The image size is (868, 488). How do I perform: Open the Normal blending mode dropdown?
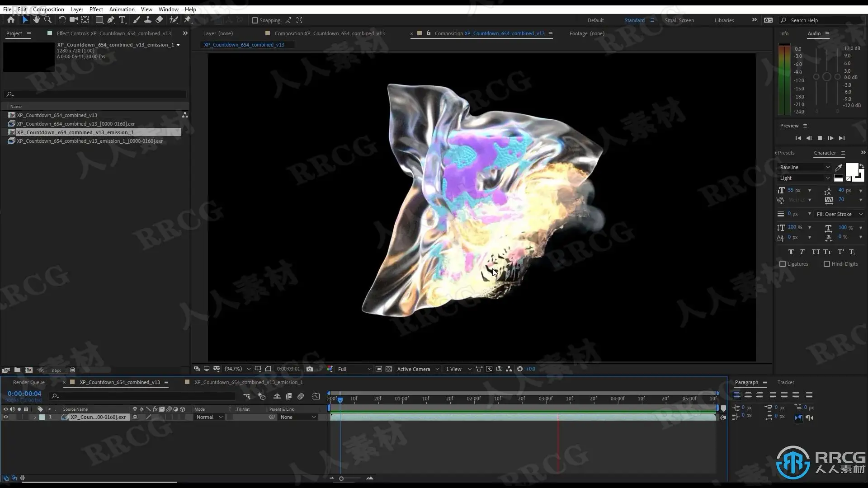coord(209,417)
